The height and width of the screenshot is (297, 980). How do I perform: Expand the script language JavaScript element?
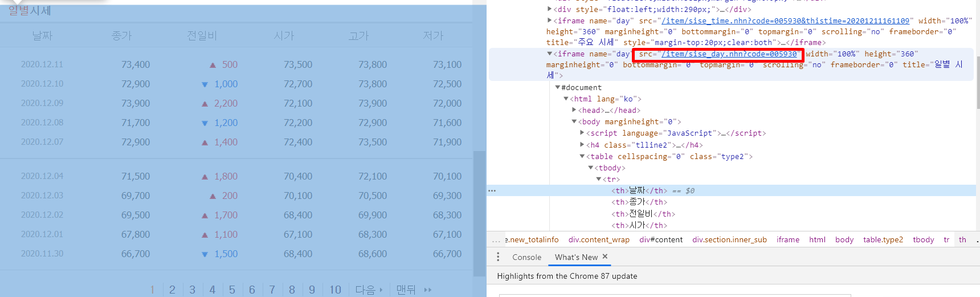pyautogui.click(x=582, y=133)
